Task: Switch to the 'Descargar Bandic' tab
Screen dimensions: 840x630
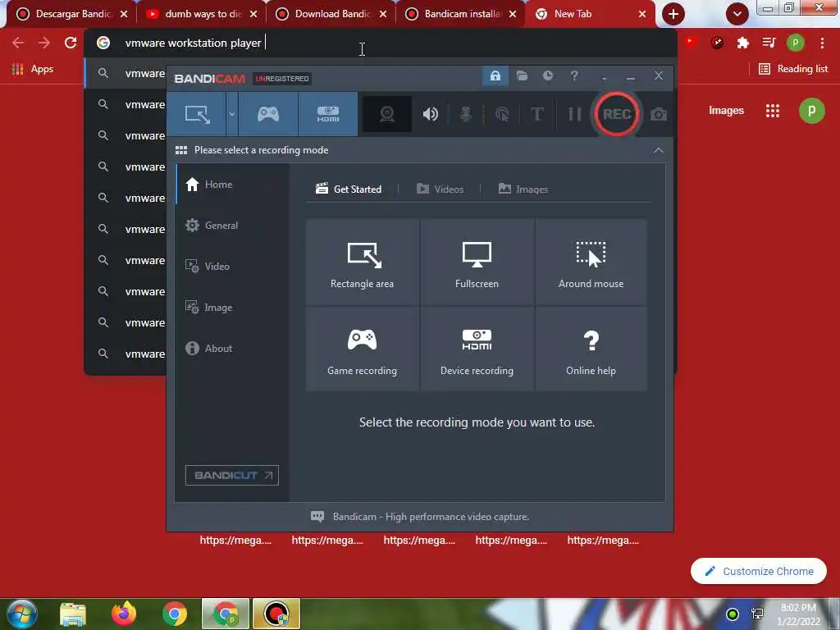Action: pyautogui.click(x=72, y=14)
